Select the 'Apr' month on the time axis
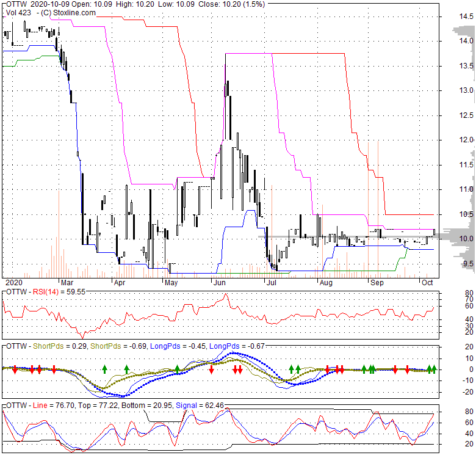This screenshot has height=455, width=476. click(x=120, y=283)
